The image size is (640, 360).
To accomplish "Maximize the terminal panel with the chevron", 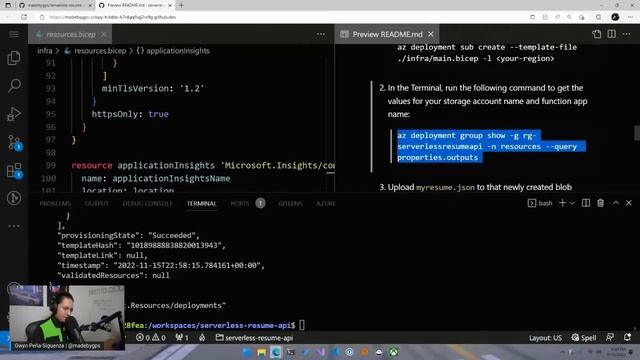I will tap(616, 203).
